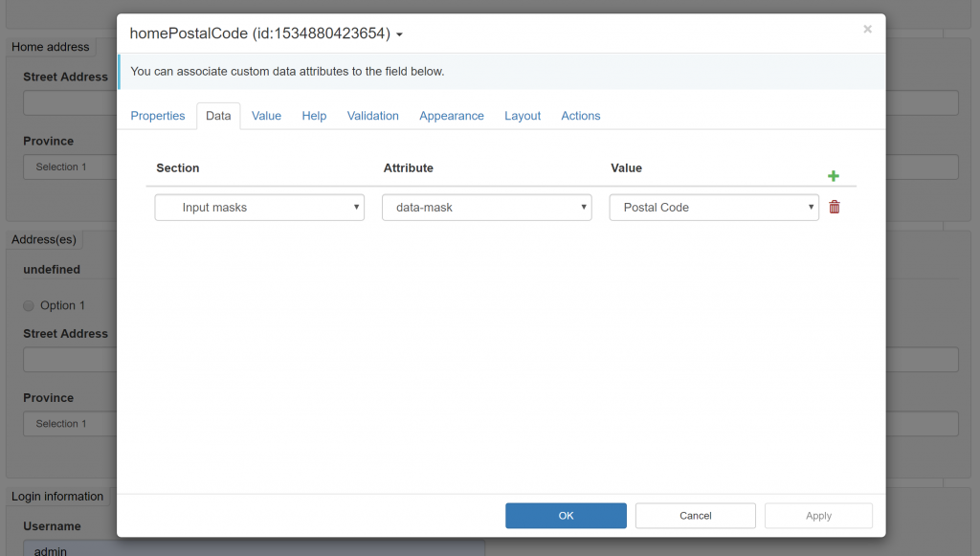Switch to the Properties tab
This screenshot has width=980, height=556.
(157, 115)
